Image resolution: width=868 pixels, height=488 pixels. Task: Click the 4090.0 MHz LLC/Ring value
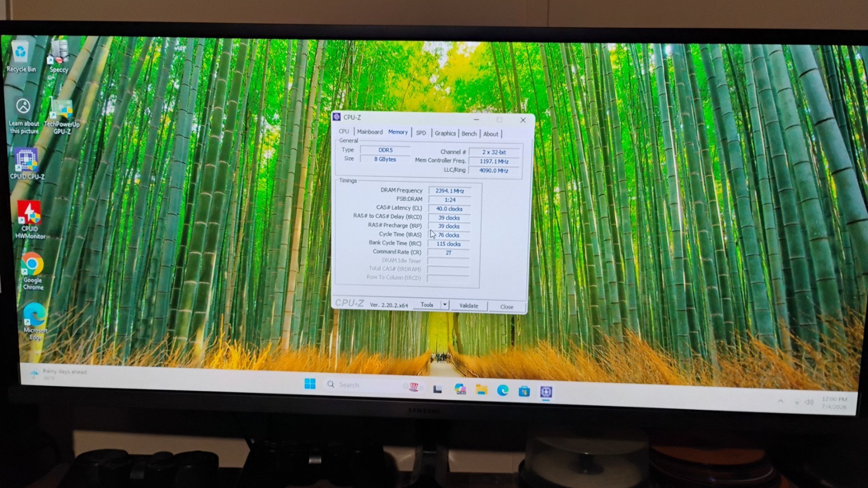[x=494, y=170]
